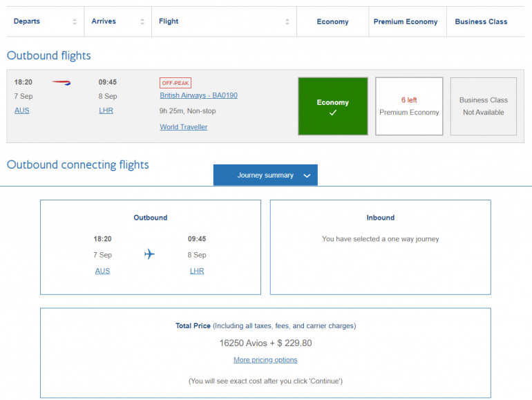
Task: Click the Flight column sort arrows
Action: point(287,22)
